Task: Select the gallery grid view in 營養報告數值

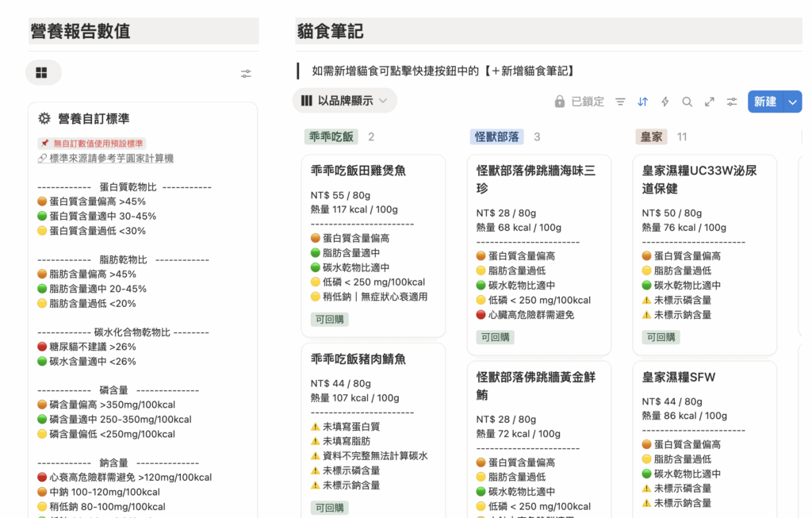Action: tap(42, 73)
